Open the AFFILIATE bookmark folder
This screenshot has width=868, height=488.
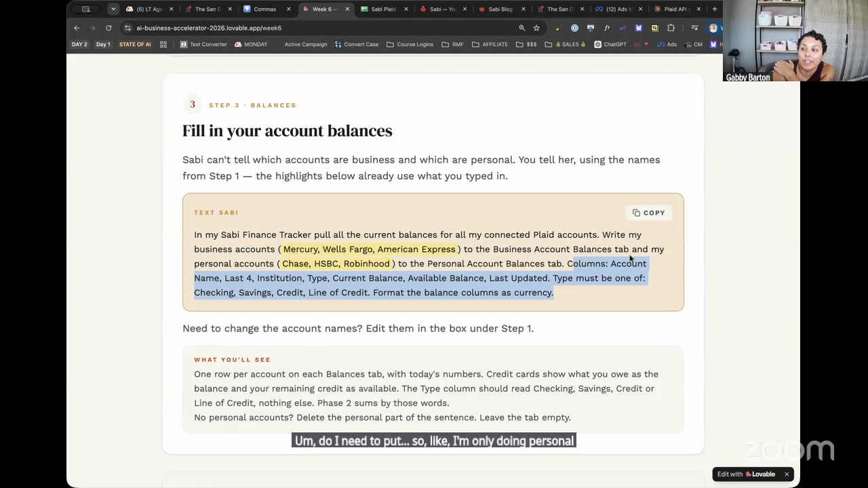pyautogui.click(x=490, y=44)
